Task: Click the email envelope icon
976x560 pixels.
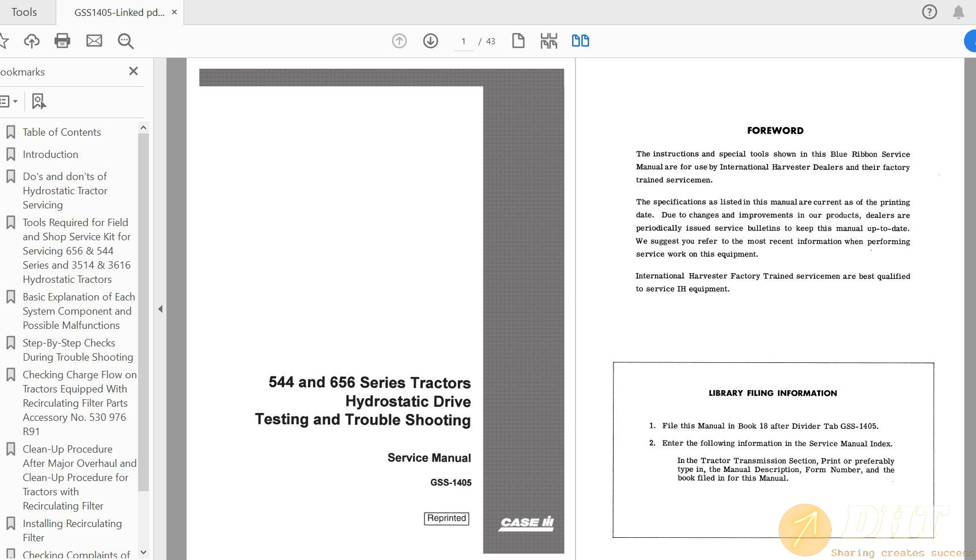Action: 94,41
